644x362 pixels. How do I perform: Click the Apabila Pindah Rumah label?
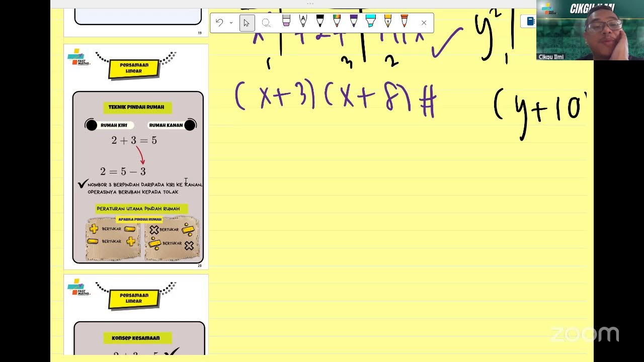point(140,220)
